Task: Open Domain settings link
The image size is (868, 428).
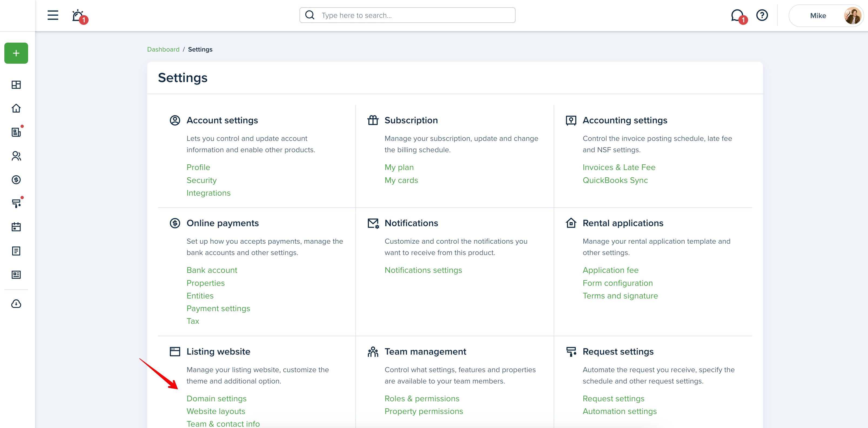Action: pos(217,399)
